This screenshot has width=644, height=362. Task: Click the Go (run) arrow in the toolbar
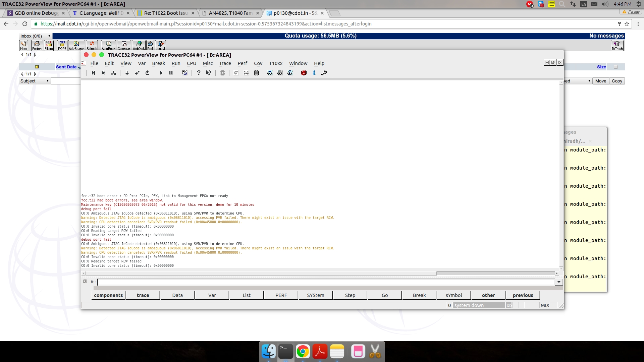point(161,73)
